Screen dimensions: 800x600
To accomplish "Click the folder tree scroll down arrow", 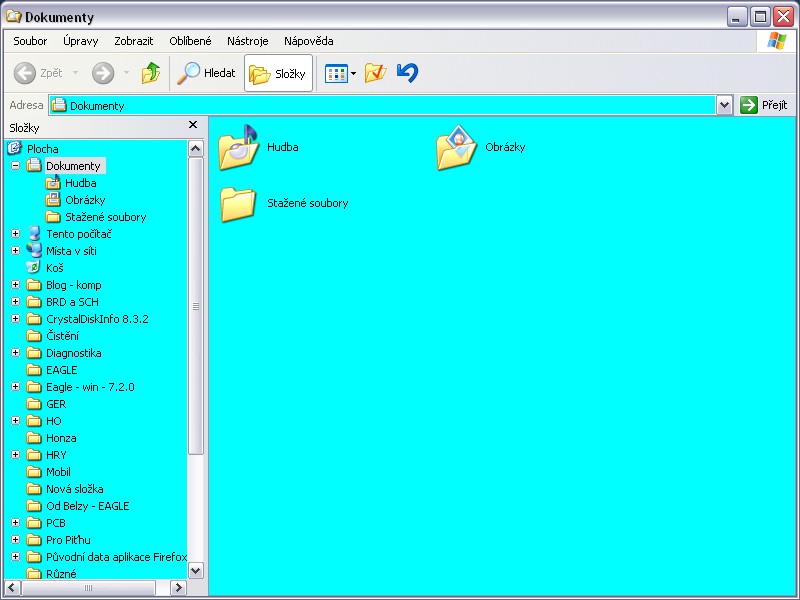I will click(195, 570).
